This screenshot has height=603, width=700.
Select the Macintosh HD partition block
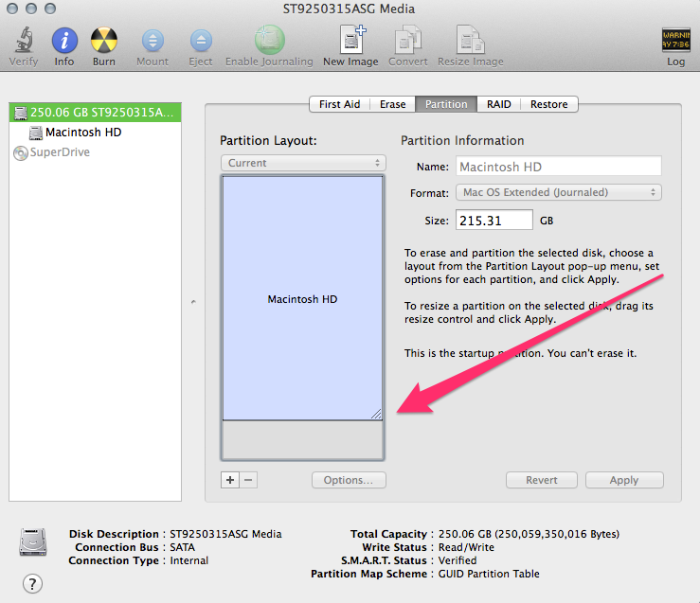303,298
